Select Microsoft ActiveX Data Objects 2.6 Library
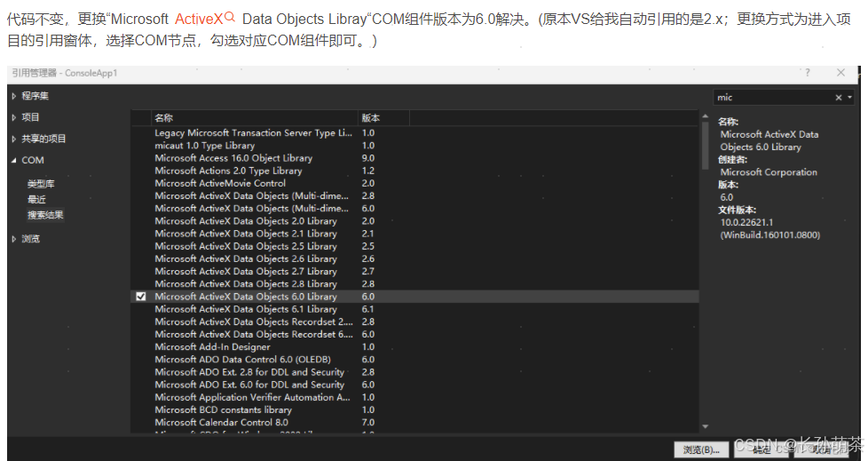Image resolution: width=868 pixels, height=461 pixels. [x=414, y=258]
